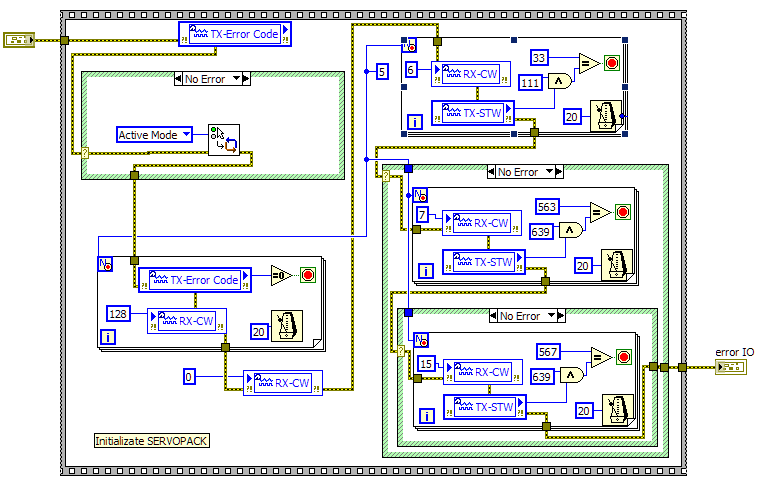Select the iteration terminal in the loop with constant 7

pyautogui.click(x=426, y=271)
